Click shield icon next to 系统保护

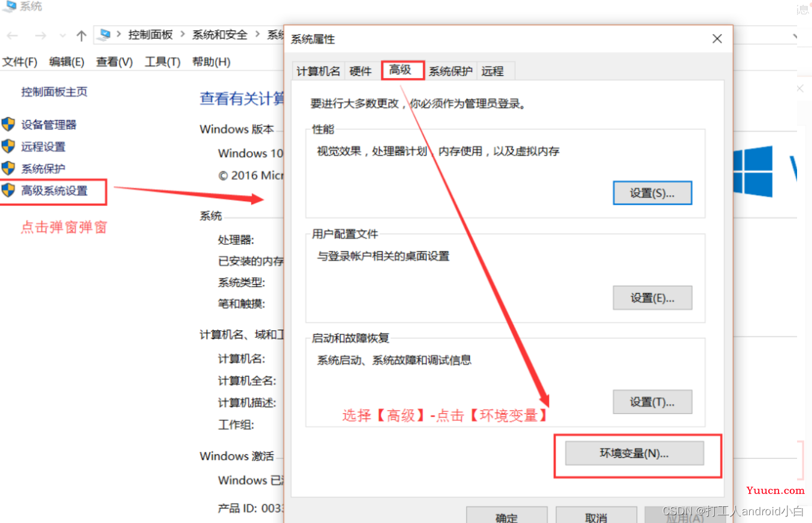coord(8,168)
